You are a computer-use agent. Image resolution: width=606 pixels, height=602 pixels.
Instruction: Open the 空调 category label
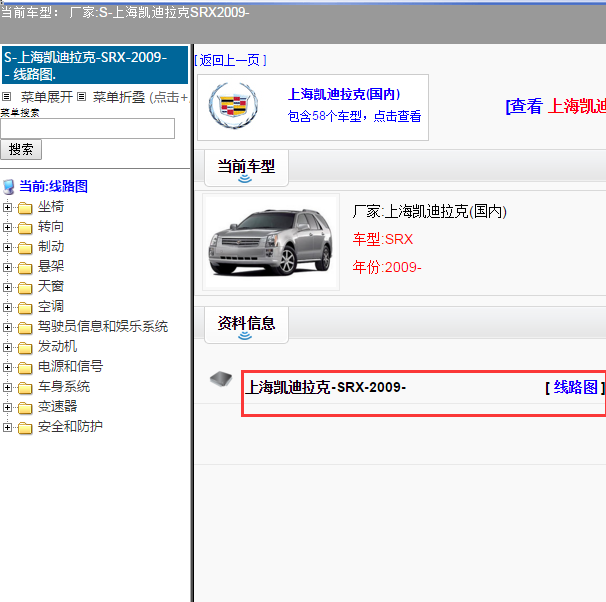click(x=51, y=307)
